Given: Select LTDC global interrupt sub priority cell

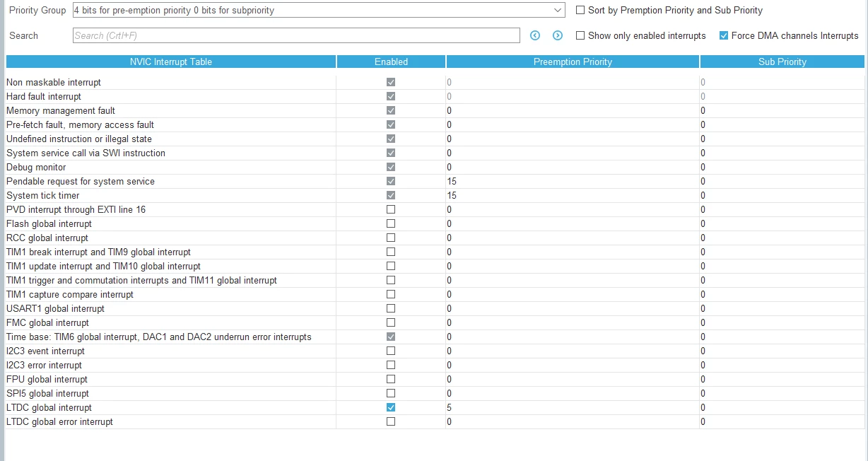Looking at the screenshot, I should pos(782,407).
